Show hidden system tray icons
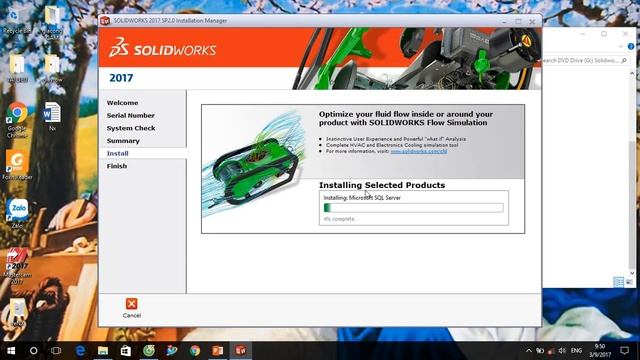 (x=529, y=351)
